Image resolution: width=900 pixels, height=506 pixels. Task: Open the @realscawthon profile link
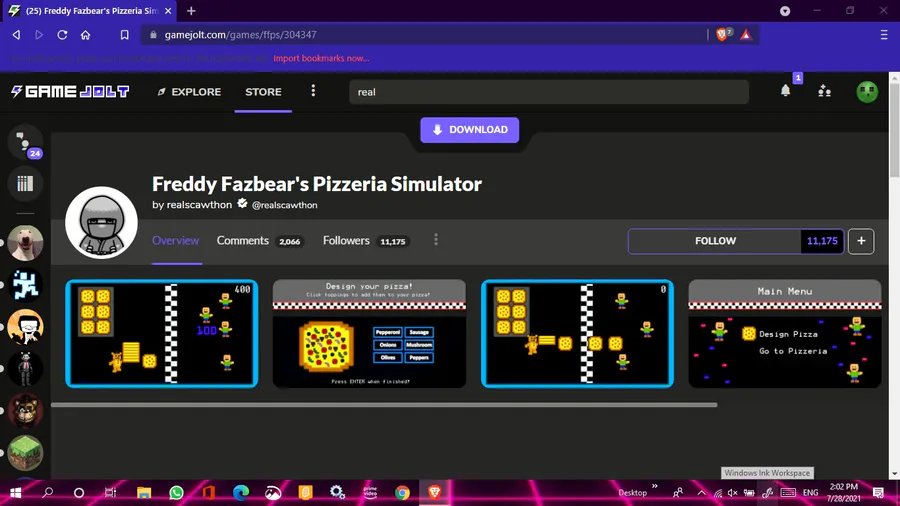tap(285, 205)
